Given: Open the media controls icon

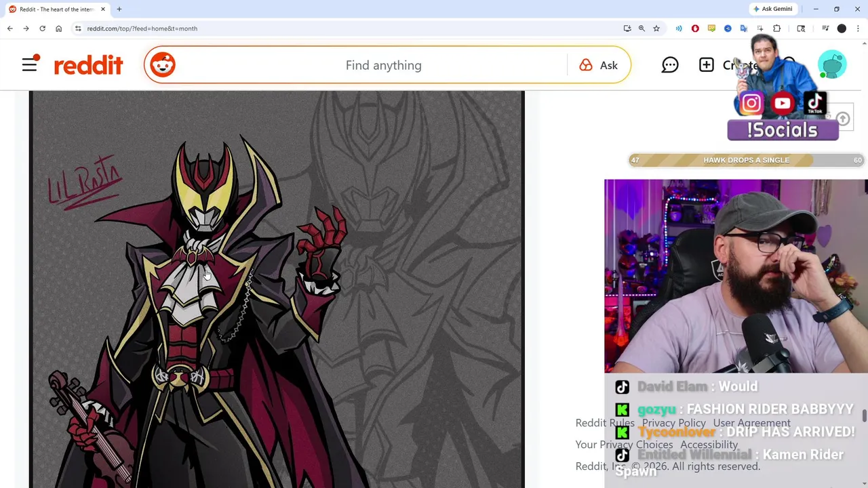Looking at the screenshot, I should click(x=825, y=28).
